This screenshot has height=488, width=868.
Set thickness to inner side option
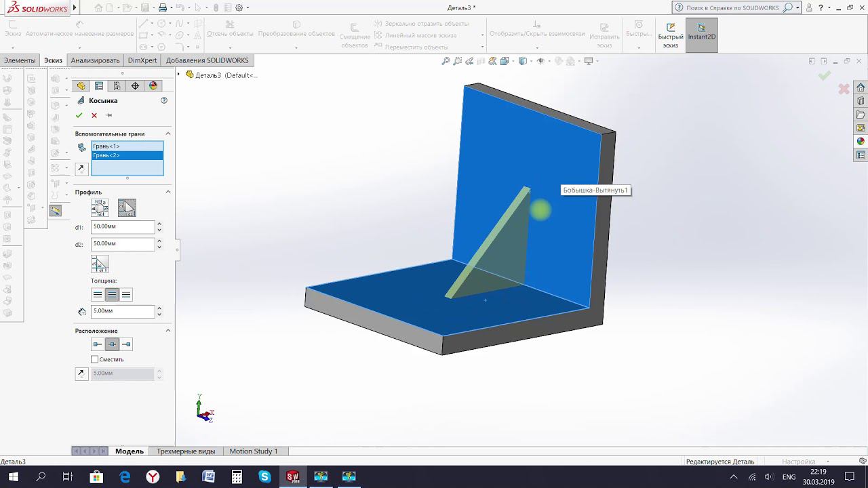[98, 295]
